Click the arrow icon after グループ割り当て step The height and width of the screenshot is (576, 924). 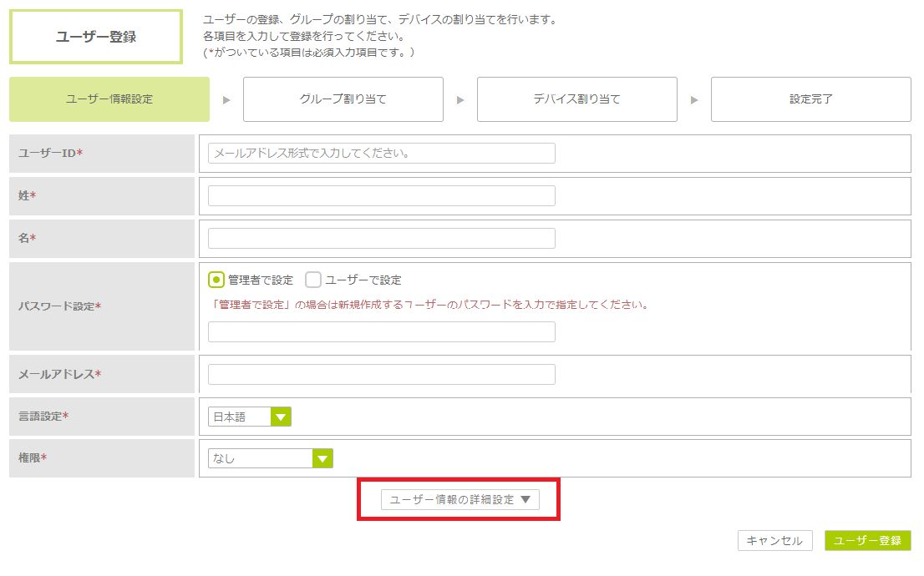point(460,100)
